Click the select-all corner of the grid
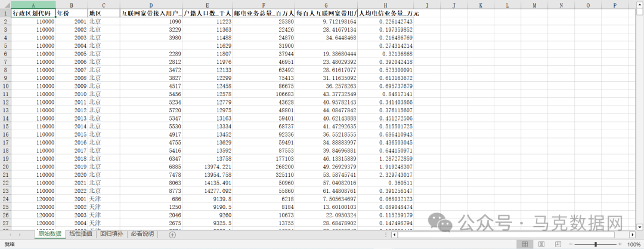 click(x=5, y=5)
